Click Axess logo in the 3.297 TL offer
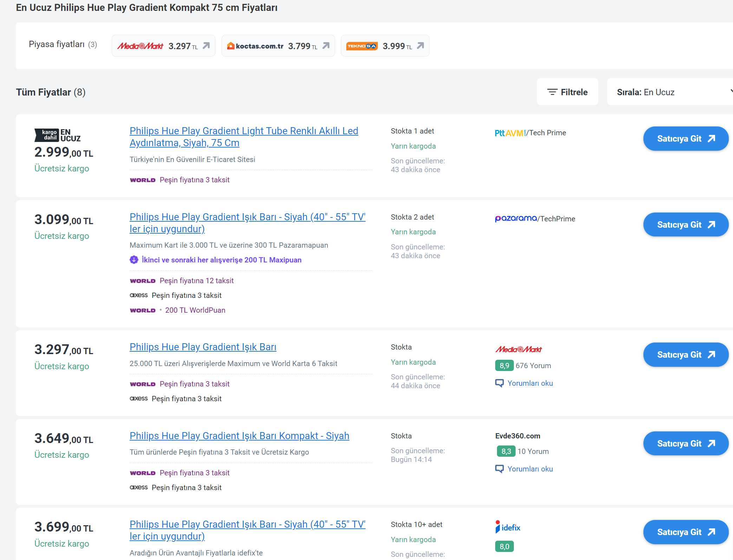This screenshot has width=733, height=560. click(x=139, y=398)
